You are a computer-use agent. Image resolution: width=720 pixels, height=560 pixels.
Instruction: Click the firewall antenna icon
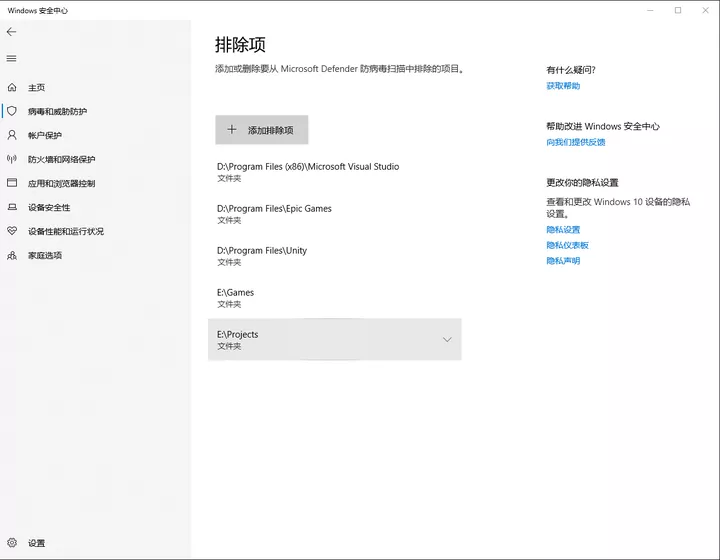pos(12,159)
